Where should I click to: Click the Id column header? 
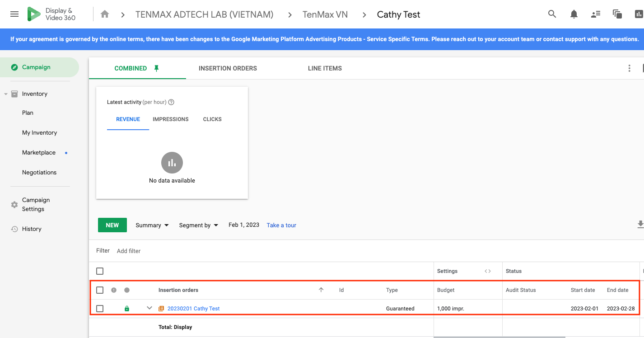(x=341, y=290)
